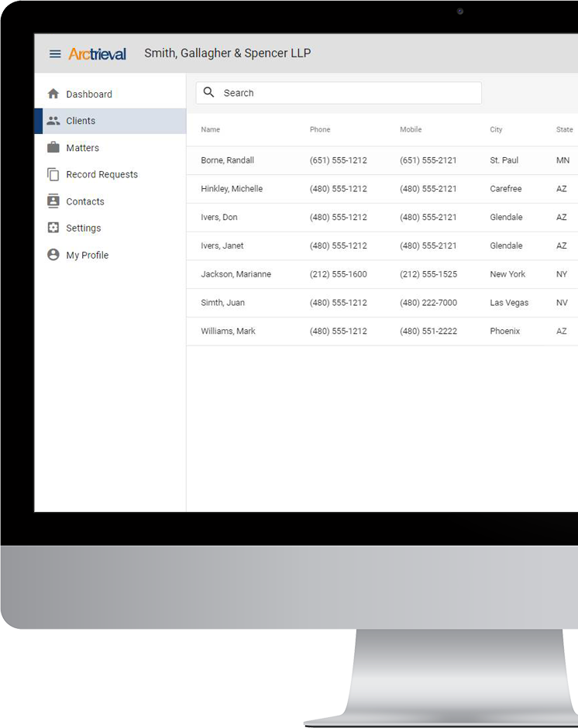Screen dimensions: 578x728
Task: Open the hamburger menu icon
Action: click(x=55, y=54)
